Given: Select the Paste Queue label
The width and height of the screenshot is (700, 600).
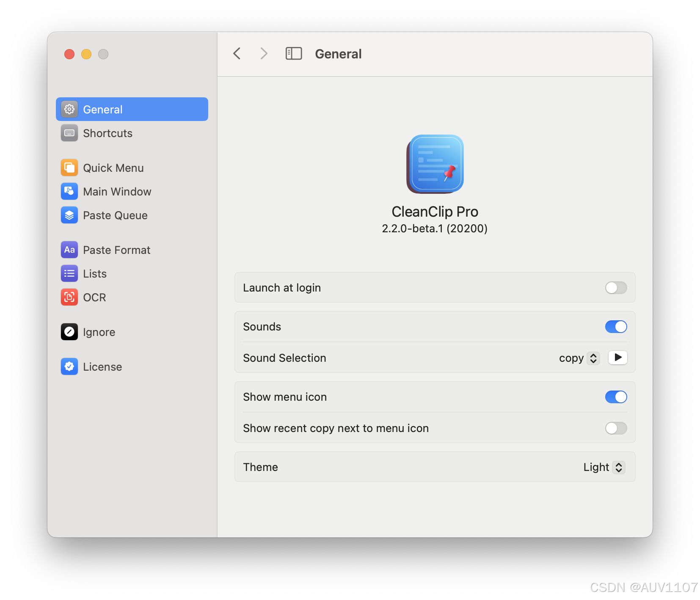Looking at the screenshot, I should click(116, 215).
